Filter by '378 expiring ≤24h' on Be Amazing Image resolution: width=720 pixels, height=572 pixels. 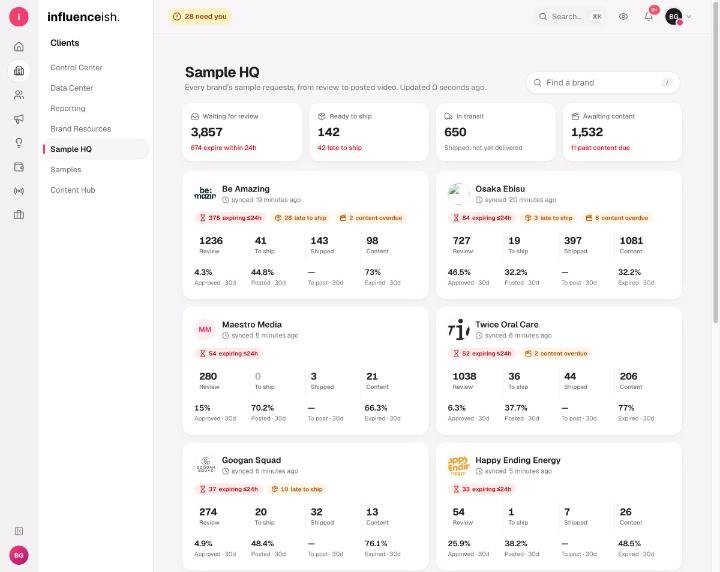[x=231, y=218]
